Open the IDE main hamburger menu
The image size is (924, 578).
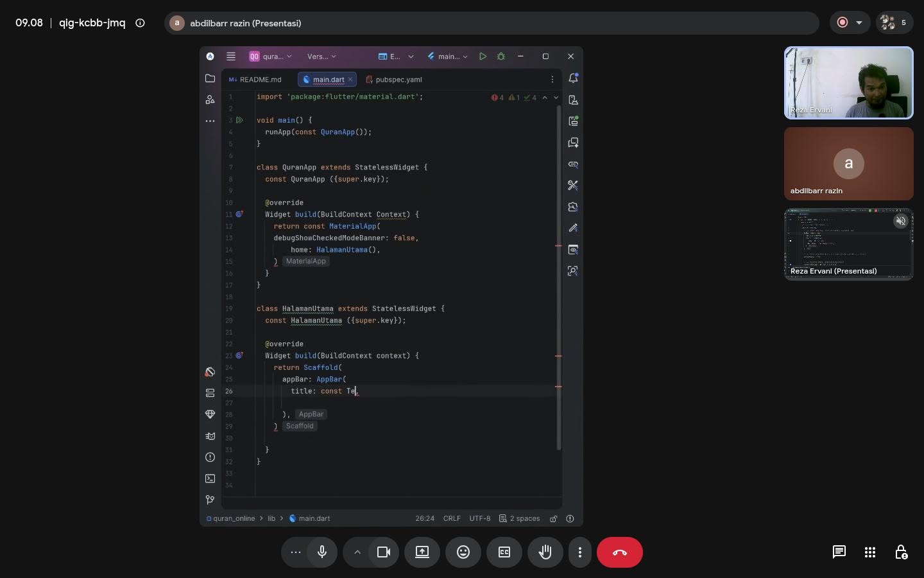pos(231,57)
